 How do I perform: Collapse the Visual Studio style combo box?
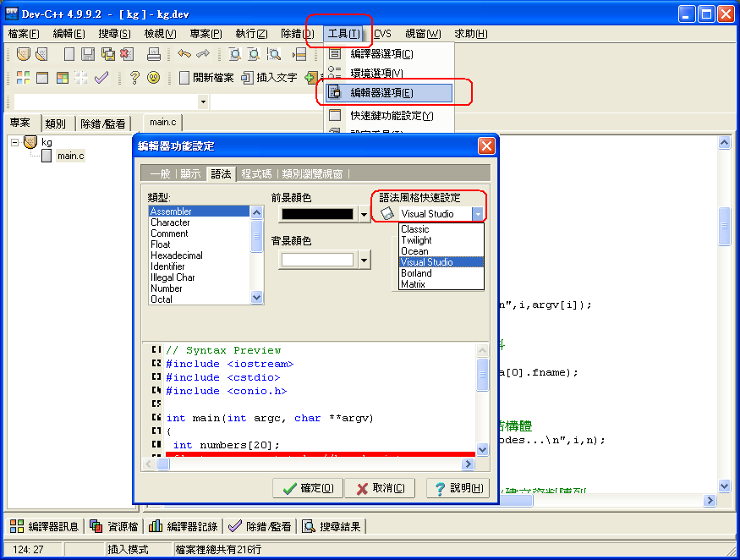coord(478,214)
